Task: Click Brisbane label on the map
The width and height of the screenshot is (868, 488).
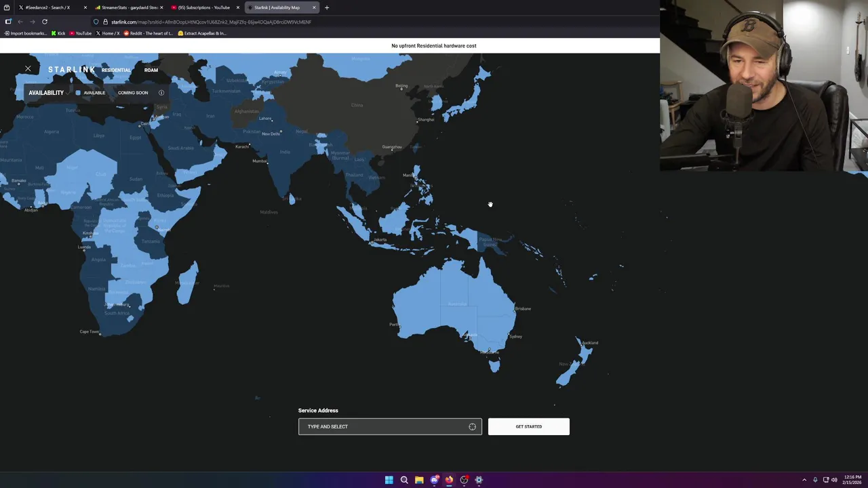Action: [523, 308]
